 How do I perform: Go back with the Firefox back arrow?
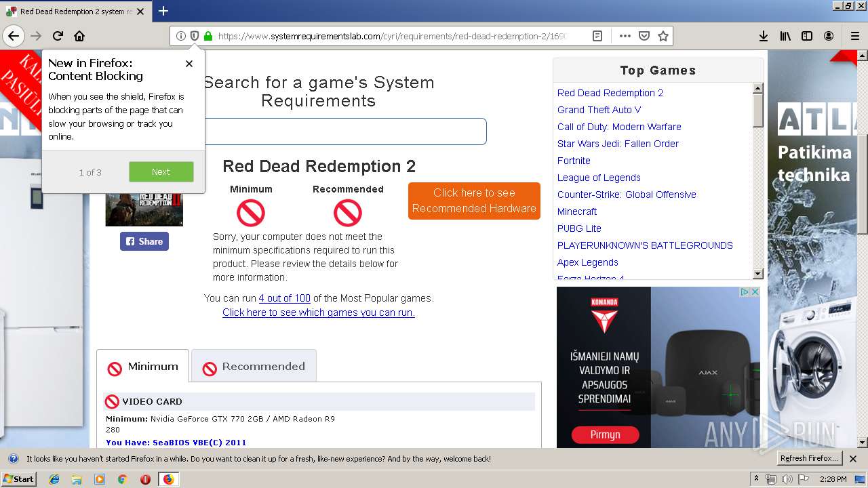(x=14, y=36)
